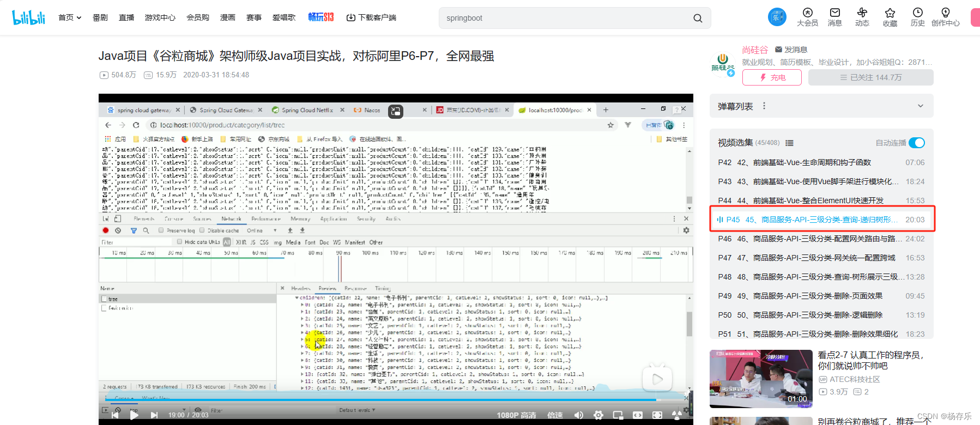Check the Disable cache checkbox
The height and width of the screenshot is (425, 980).
(202, 230)
